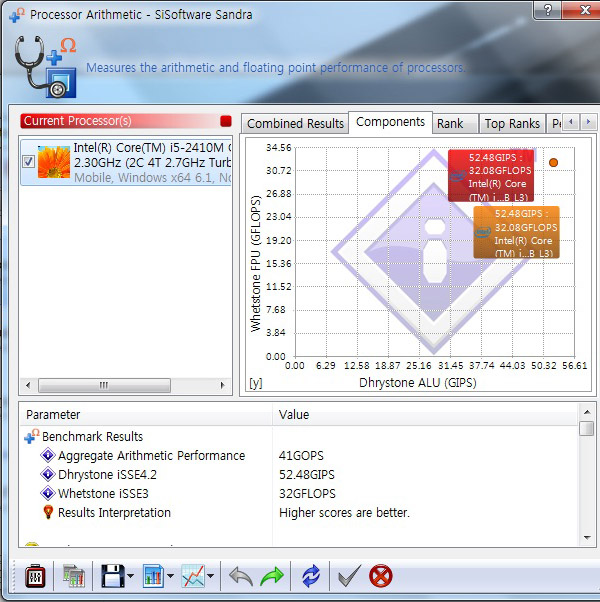This screenshot has width=600, height=602.
Task: Click the tab strip scroll left arrow
Action: (x=571, y=122)
